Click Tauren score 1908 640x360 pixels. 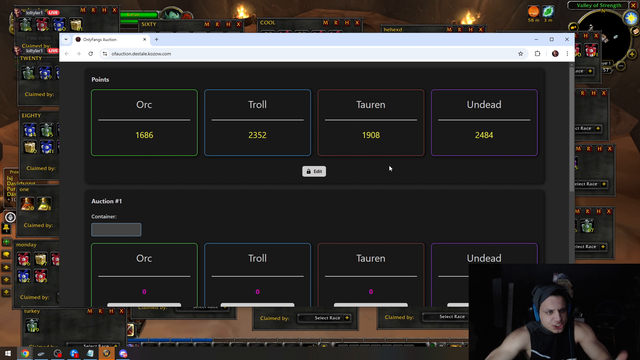coord(371,135)
